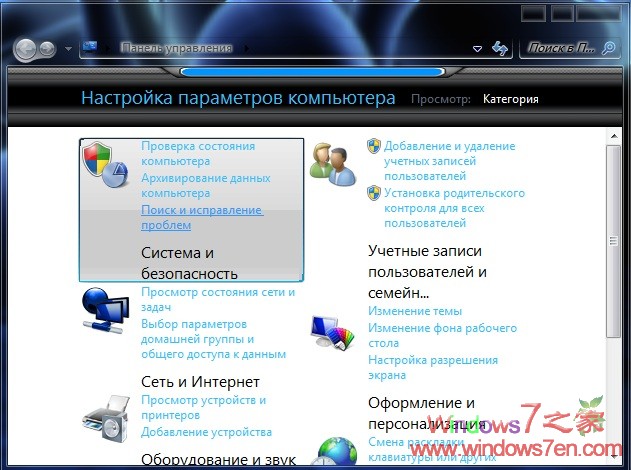
Task: Click the blue progress bar below address bar
Action: click(313, 72)
